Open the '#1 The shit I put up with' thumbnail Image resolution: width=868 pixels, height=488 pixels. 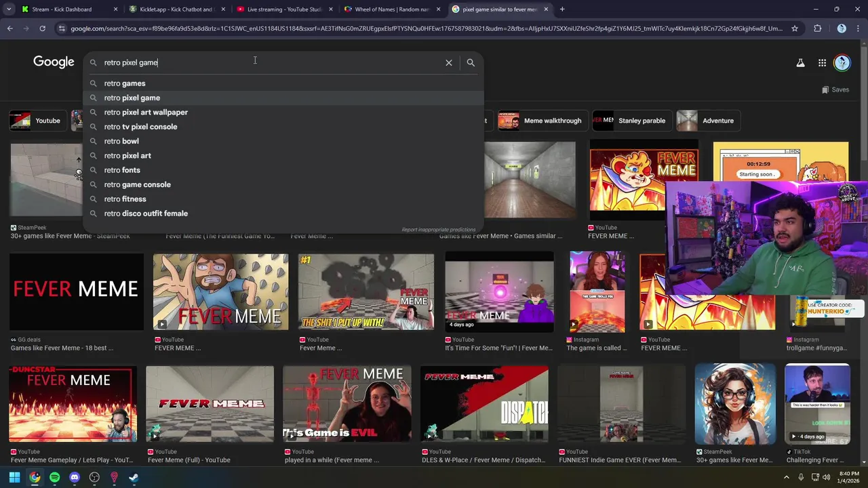(366, 291)
